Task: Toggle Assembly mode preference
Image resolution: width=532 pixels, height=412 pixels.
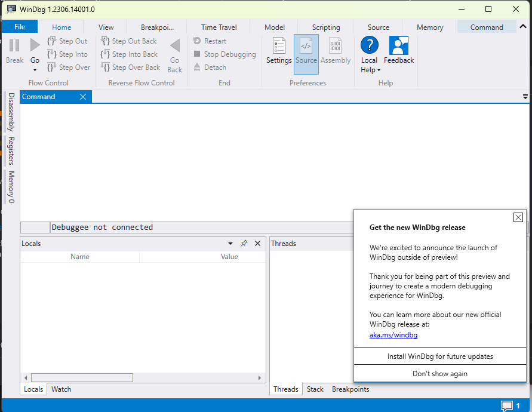Action: 335,51
